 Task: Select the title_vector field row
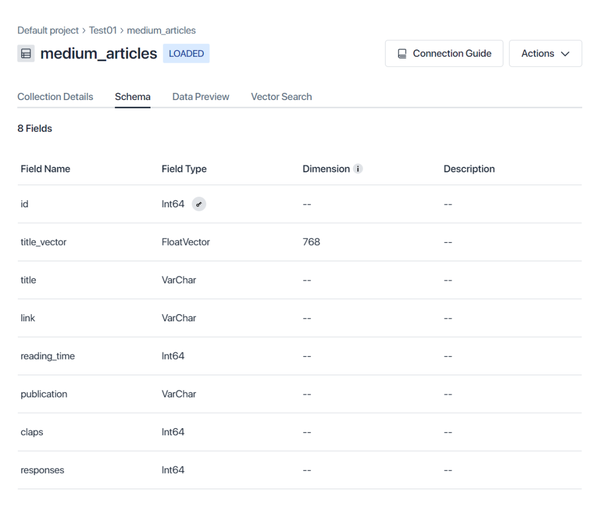tap(43, 242)
